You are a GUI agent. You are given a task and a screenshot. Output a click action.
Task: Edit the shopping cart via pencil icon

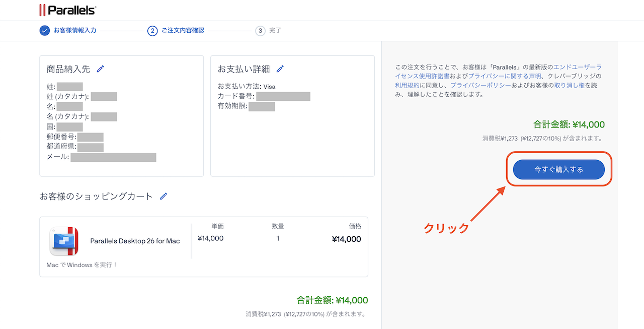click(164, 196)
